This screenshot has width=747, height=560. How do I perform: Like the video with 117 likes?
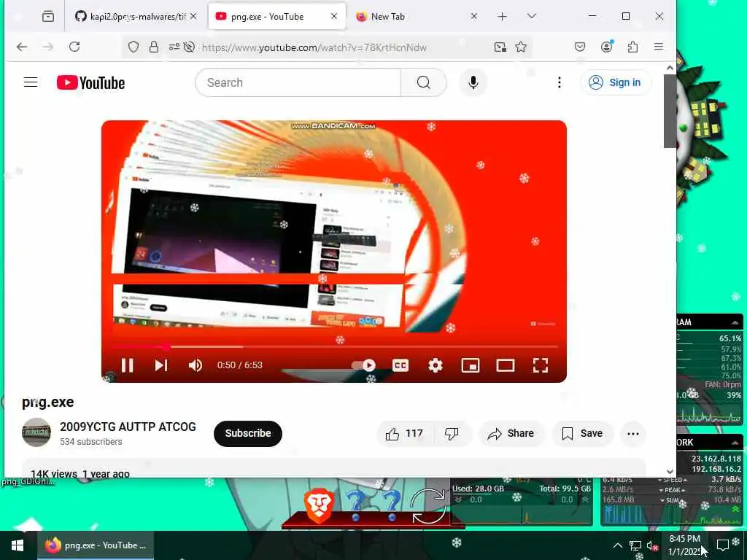click(404, 433)
